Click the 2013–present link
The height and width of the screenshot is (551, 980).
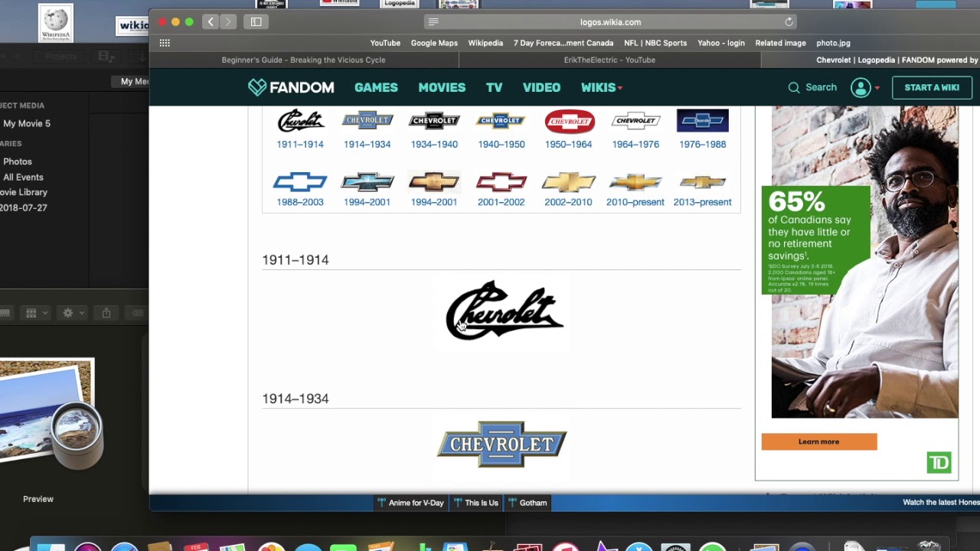pyautogui.click(x=703, y=202)
